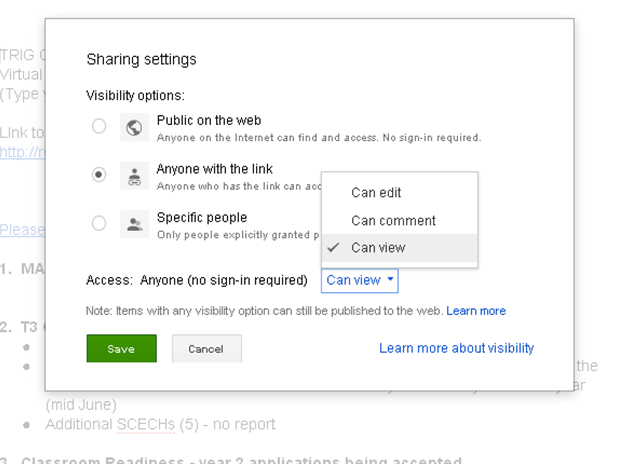Click the checkmark beside Can view

click(335, 248)
